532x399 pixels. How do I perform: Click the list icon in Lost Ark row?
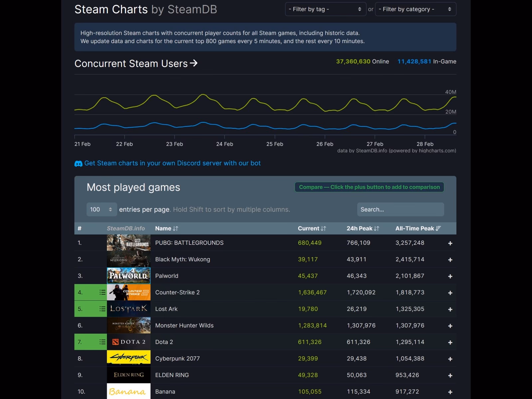point(102,309)
